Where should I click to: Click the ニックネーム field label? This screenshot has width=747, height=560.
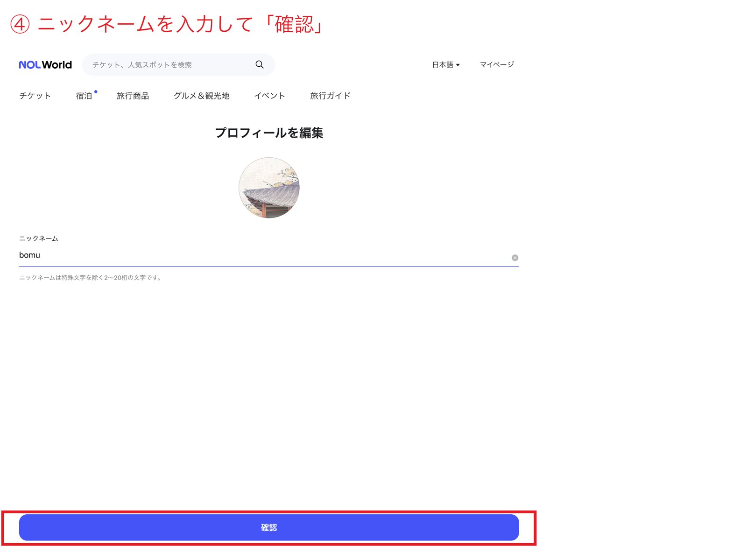(39, 238)
